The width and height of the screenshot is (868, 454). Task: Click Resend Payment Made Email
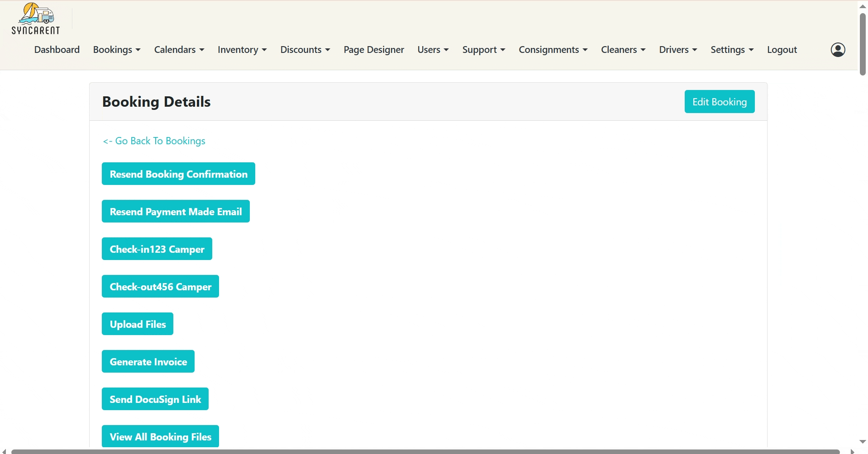tap(176, 211)
